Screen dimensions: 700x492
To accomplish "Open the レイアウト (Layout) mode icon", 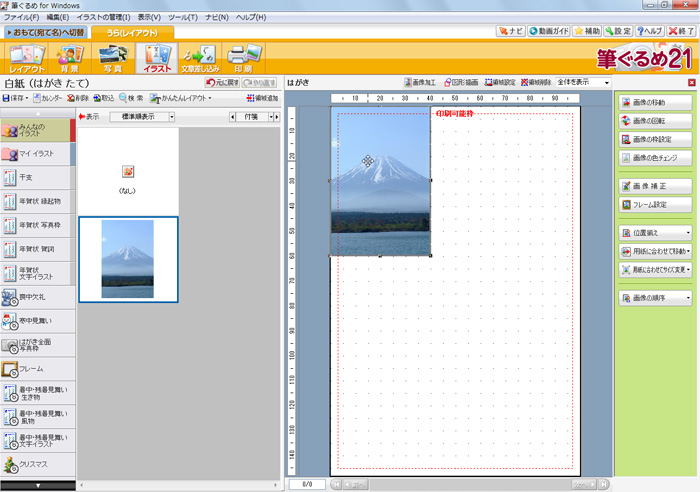I will (27, 58).
